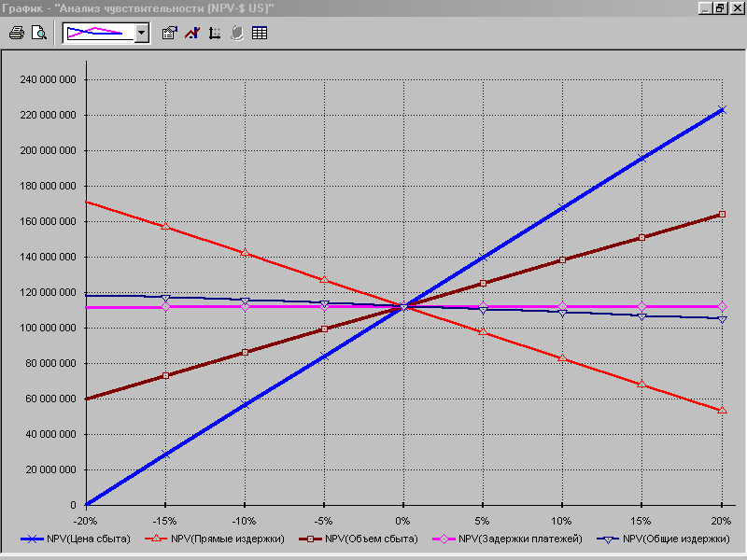This screenshot has height=560, width=747.
Task: Click the y-axis label 240 000 000
Action: click(x=49, y=79)
